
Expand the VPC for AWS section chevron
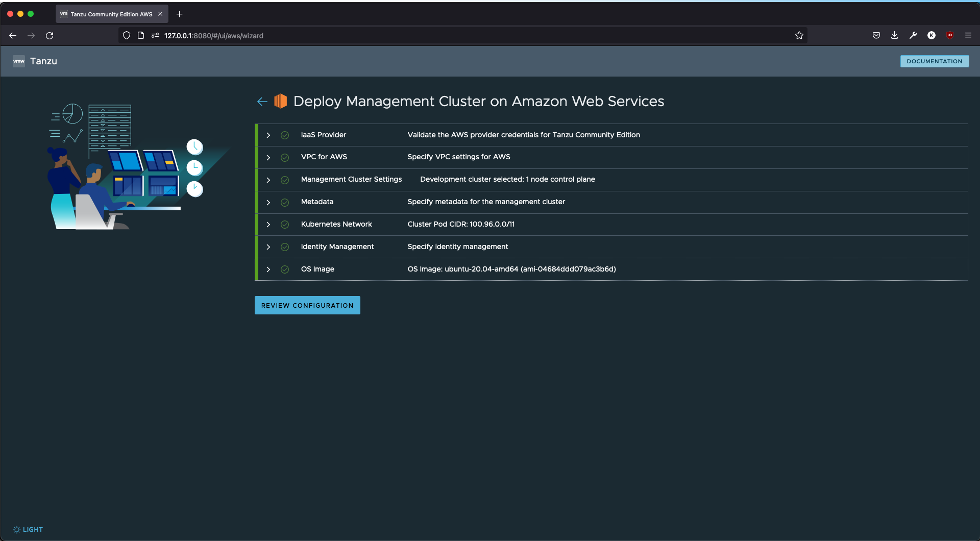point(268,158)
